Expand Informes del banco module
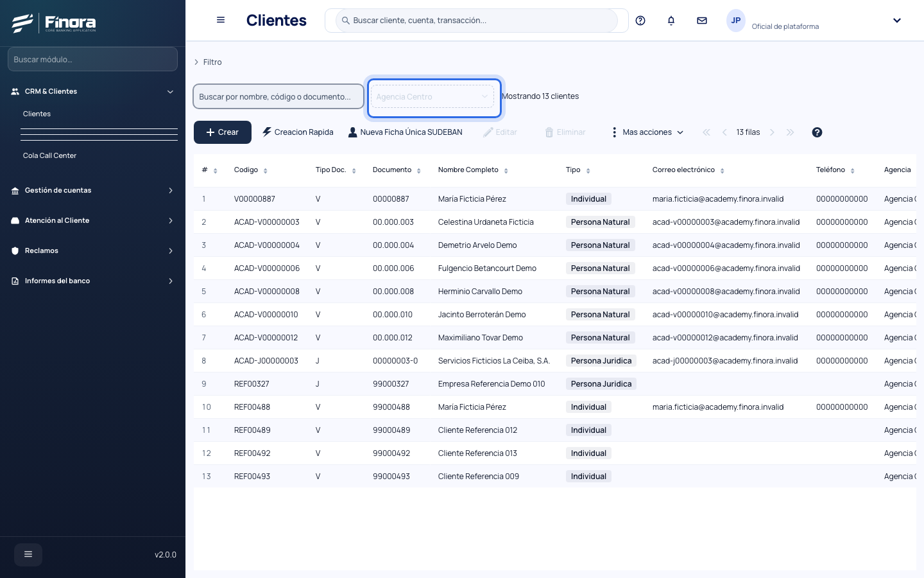Screen dimensions: 924x578 pos(92,281)
